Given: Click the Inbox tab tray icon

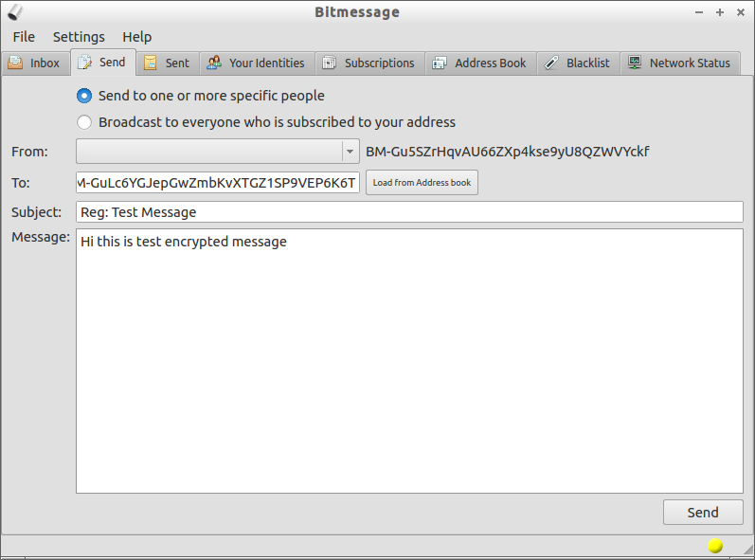Looking at the screenshot, I should pyautogui.click(x=15, y=63).
